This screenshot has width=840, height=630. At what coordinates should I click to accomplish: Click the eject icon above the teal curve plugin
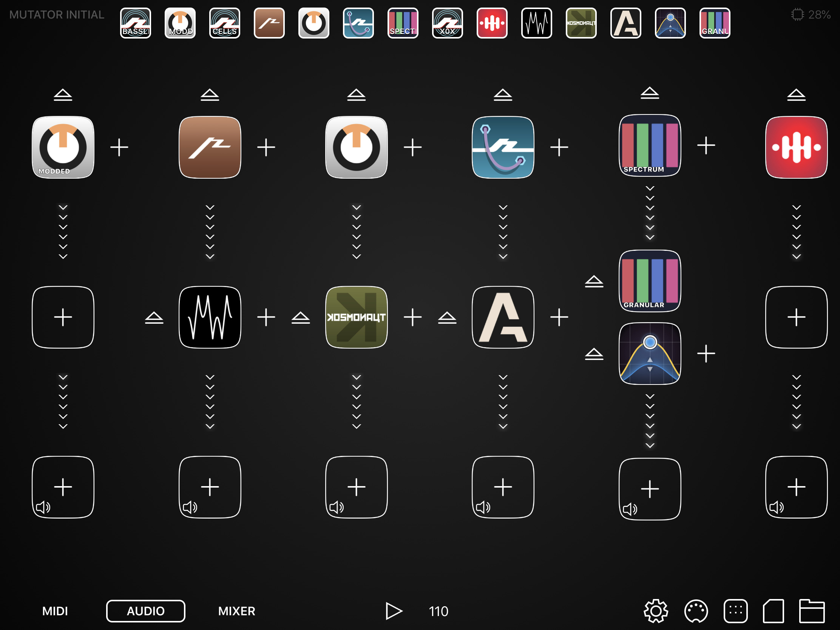click(503, 94)
